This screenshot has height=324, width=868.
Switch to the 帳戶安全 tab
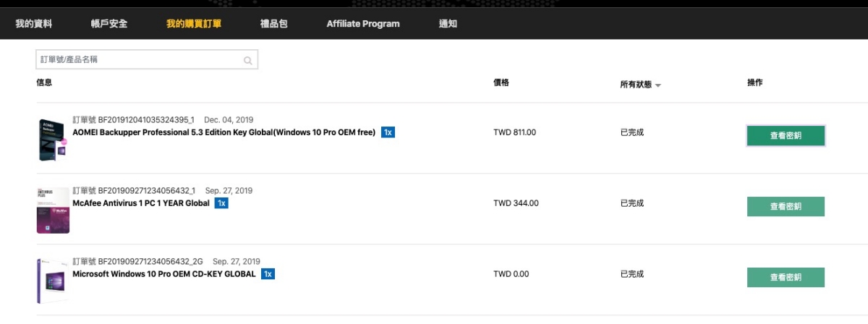109,24
